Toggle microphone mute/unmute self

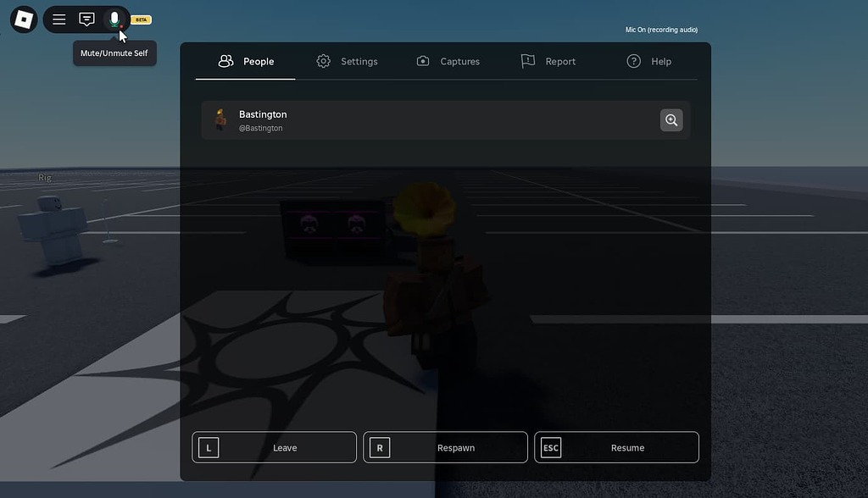(114, 19)
